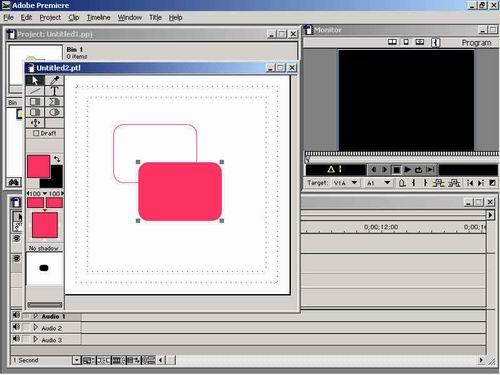Mute the Audio 1 track speaker icon
The width and height of the screenshot is (500, 375).
pyautogui.click(x=16, y=315)
